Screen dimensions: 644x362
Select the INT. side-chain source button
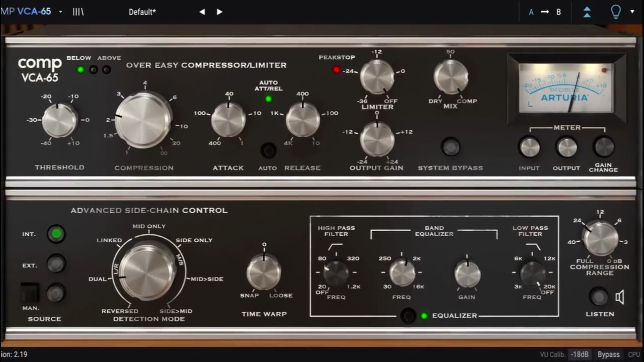(56, 234)
